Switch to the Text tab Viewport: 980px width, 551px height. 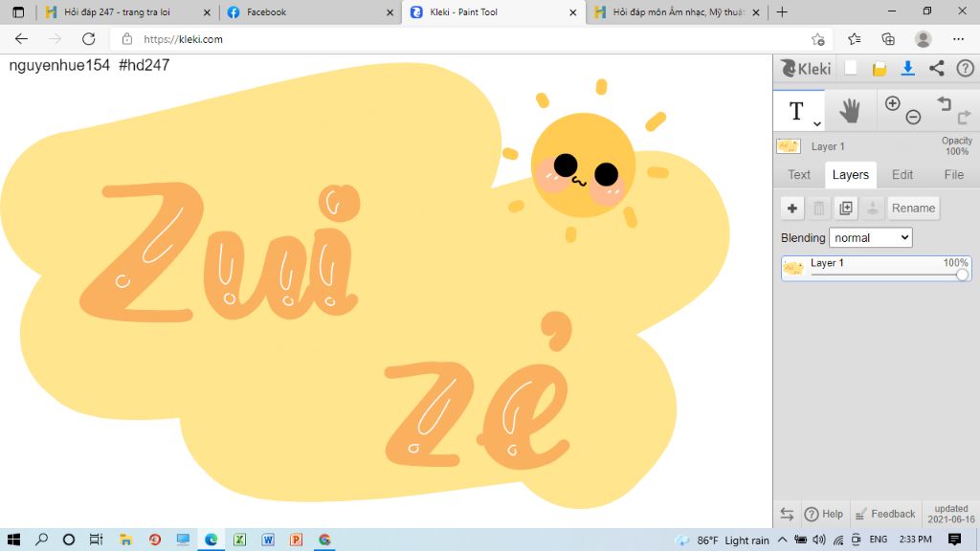pyautogui.click(x=799, y=175)
